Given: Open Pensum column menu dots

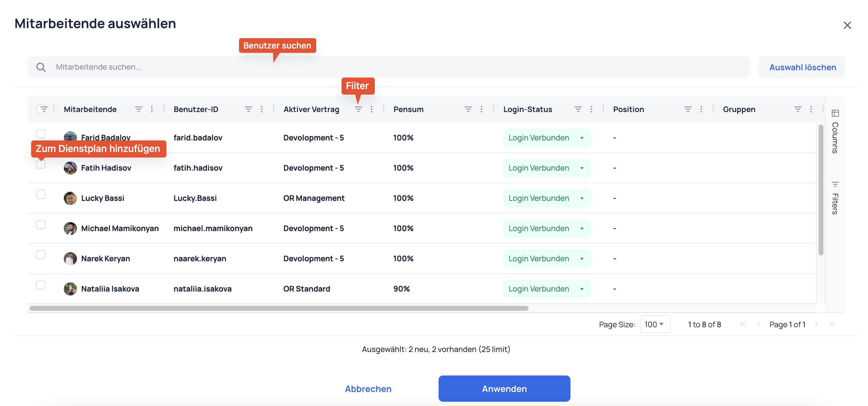Looking at the screenshot, I should point(482,109).
